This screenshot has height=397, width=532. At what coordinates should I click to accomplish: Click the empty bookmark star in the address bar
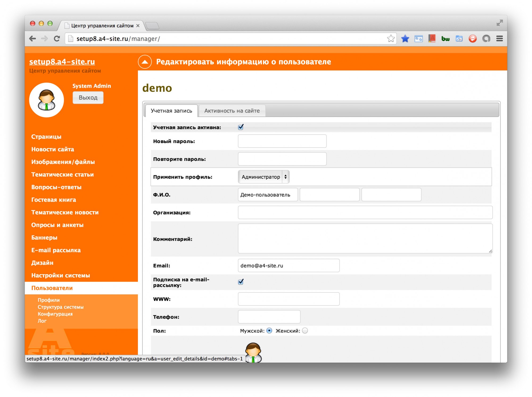point(390,39)
